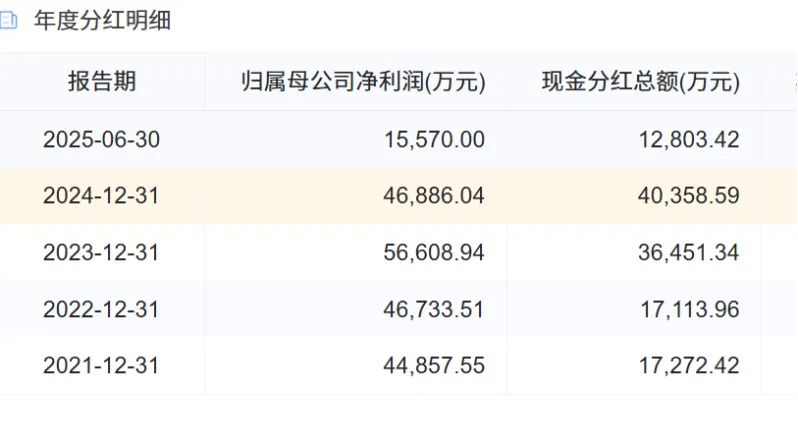Viewport: 798px width, 447px height.
Task: Click the document icon beside 年度分红明细
Action: click(x=9, y=21)
